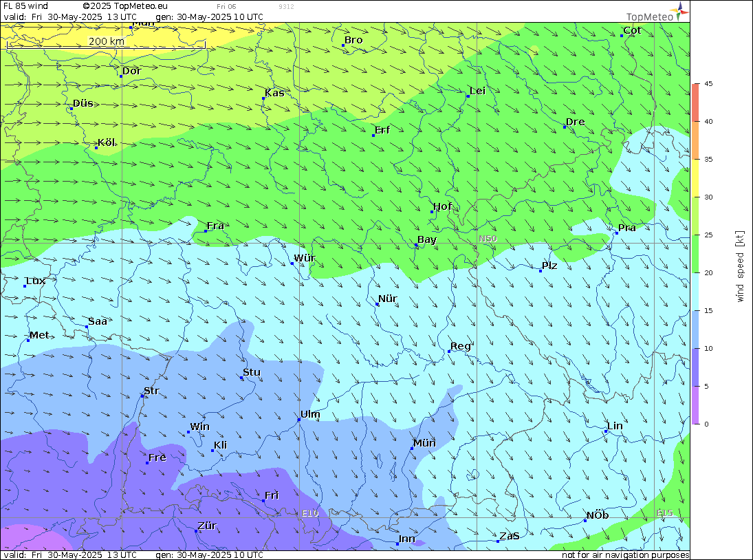This screenshot has width=753, height=560.
Task: Select the Kas city label
Action: click(274, 93)
